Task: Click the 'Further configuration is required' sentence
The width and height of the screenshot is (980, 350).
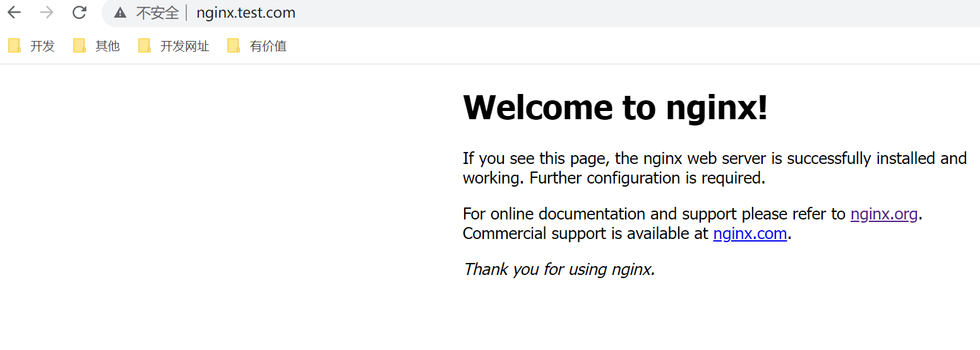Action: [x=647, y=178]
